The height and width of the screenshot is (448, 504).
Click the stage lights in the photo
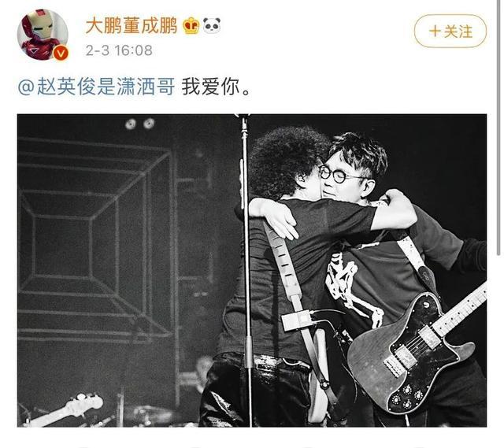140,124
